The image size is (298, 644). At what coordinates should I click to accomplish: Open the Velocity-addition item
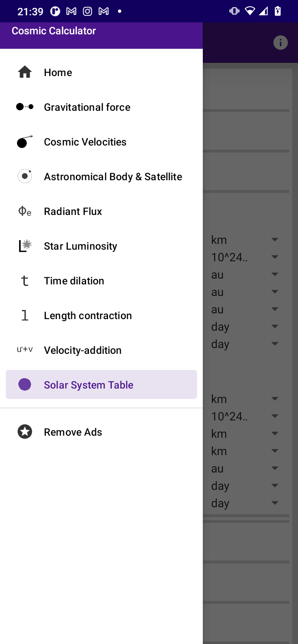pyautogui.click(x=101, y=350)
